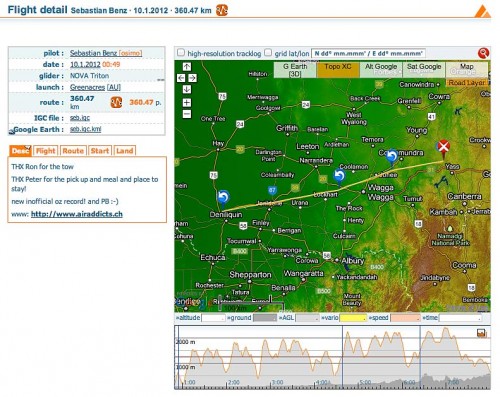Viewport: 500px width, 397px height.
Task: Open the Route tab
Action: [73, 151]
